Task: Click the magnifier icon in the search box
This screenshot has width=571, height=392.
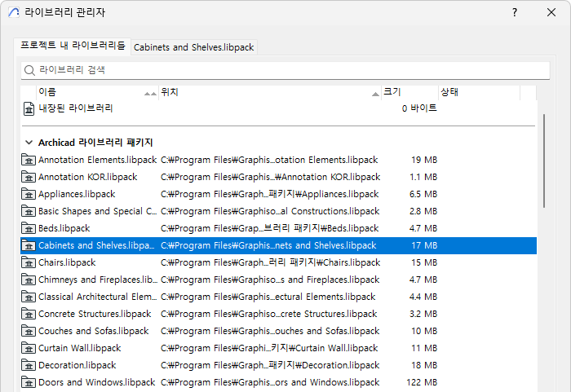Action: click(29, 70)
